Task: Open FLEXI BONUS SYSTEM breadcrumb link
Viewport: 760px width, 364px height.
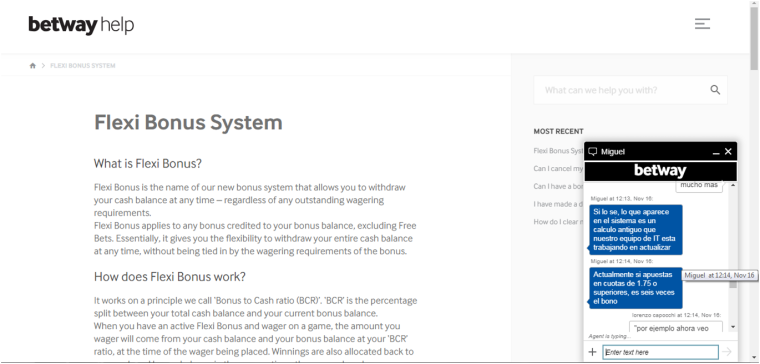Action: [x=83, y=66]
